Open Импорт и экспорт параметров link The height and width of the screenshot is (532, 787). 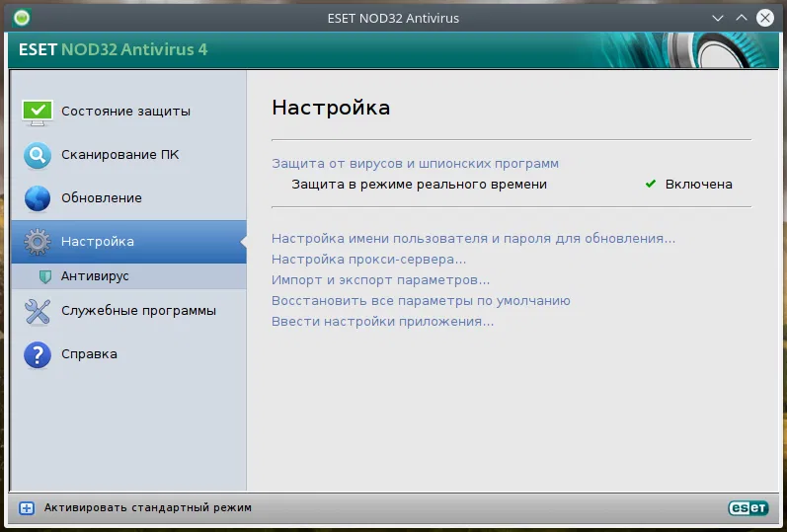point(380,280)
